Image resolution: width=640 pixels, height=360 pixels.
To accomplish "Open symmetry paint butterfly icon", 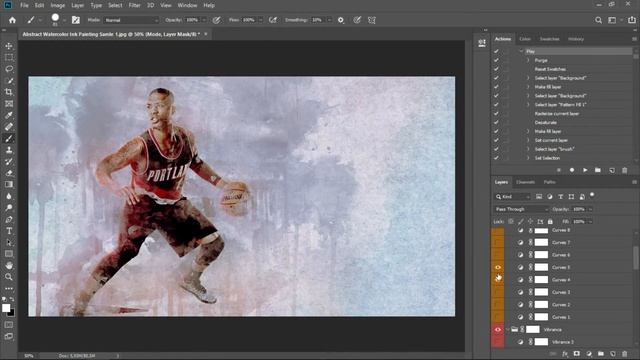I will tap(372, 20).
